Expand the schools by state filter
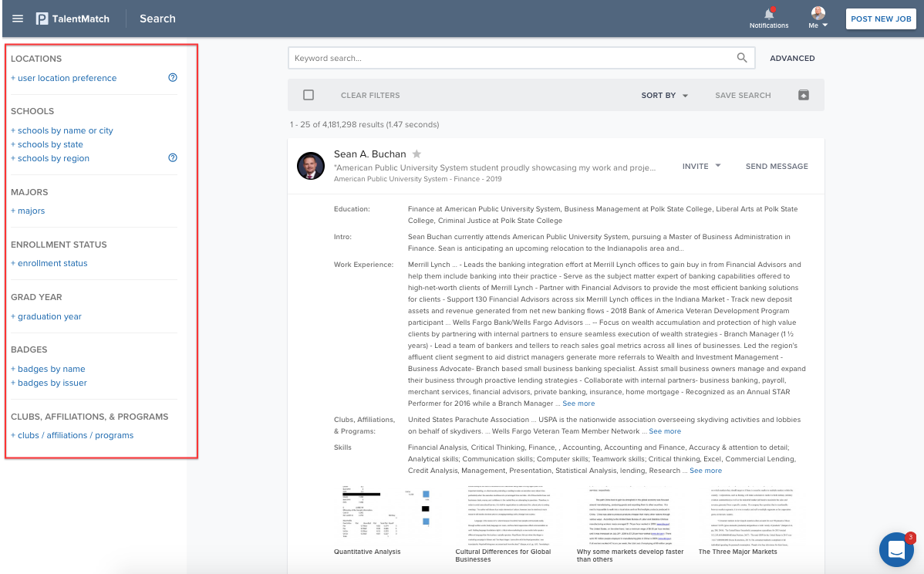 point(47,144)
